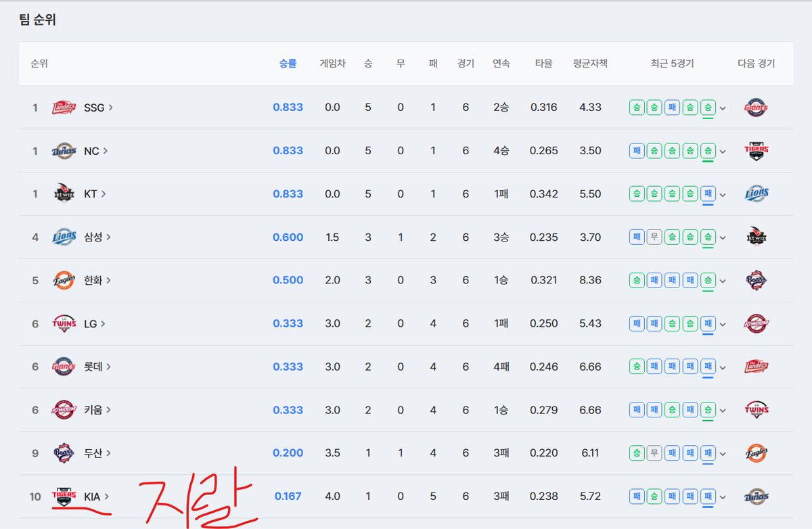Sort table by 게임차 column header
Screen dimensions: 812x529
point(332,64)
